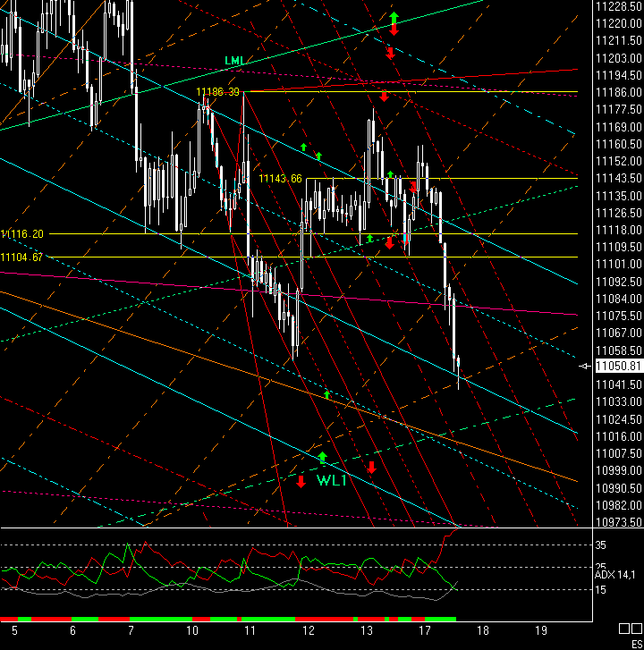Click price axis value 11126.50

(x=618, y=213)
